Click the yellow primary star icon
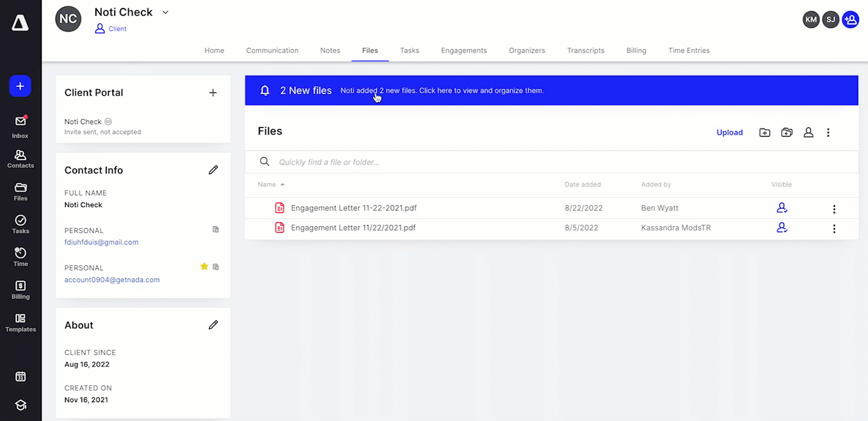Image resolution: width=868 pixels, height=421 pixels. coord(204,266)
